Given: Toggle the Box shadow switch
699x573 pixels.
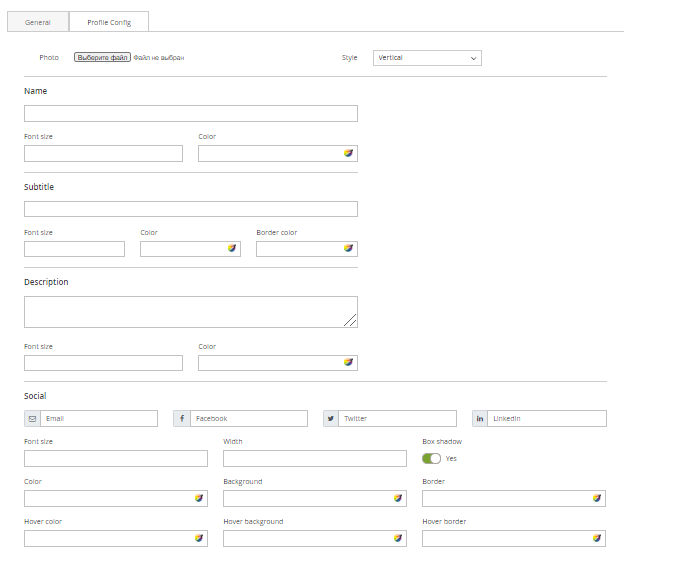Looking at the screenshot, I should pyautogui.click(x=431, y=458).
